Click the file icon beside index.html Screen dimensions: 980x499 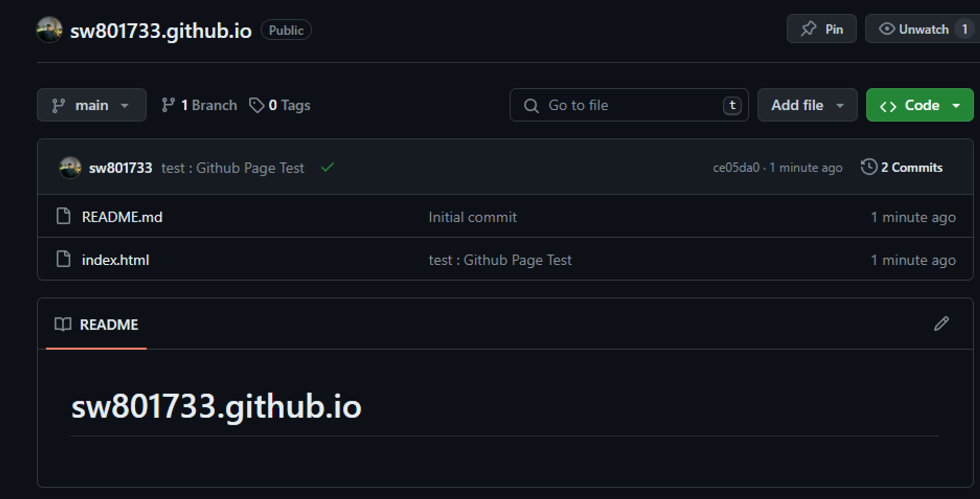tap(63, 259)
